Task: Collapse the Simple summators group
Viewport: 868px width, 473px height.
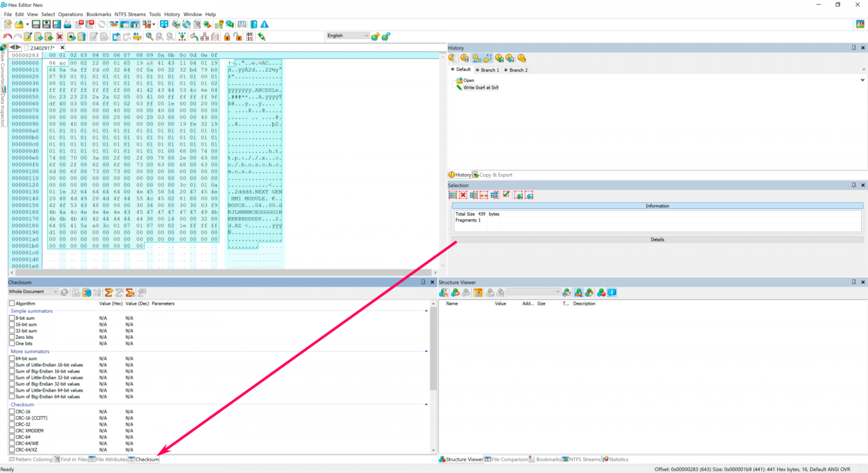Action: [x=426, y=311]
